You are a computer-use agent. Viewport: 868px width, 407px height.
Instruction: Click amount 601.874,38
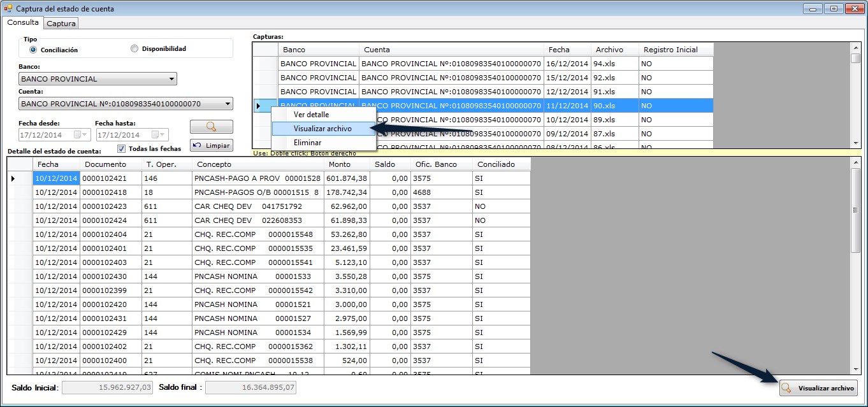347,178
